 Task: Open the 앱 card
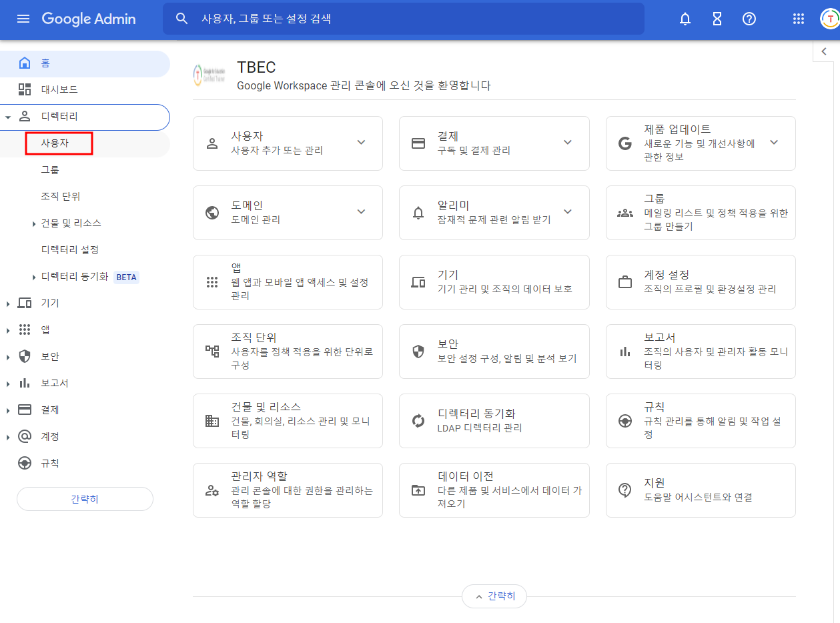coord(288,282)
